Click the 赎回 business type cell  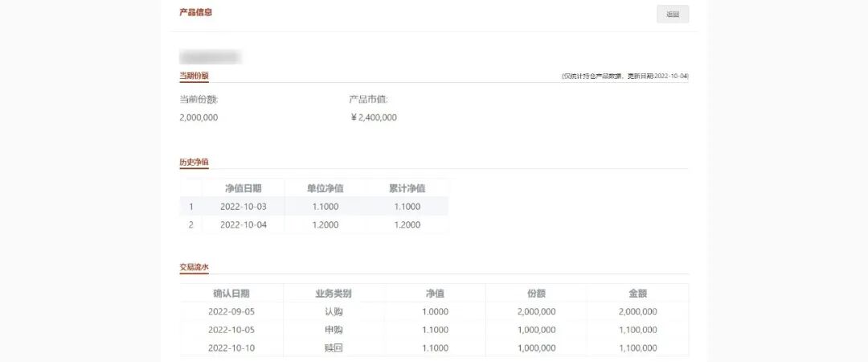(334, 348)
